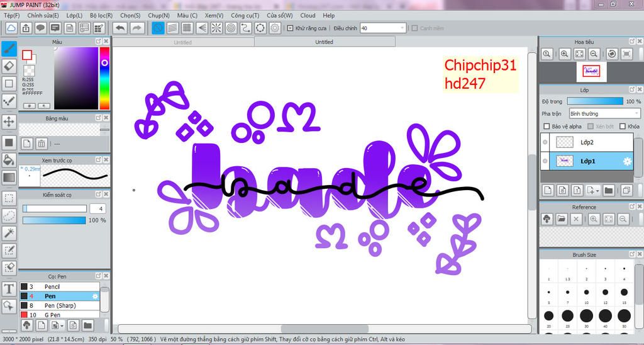Select layer Lớp2
Screen dimensions: 644x345
[x=587, y=142]
